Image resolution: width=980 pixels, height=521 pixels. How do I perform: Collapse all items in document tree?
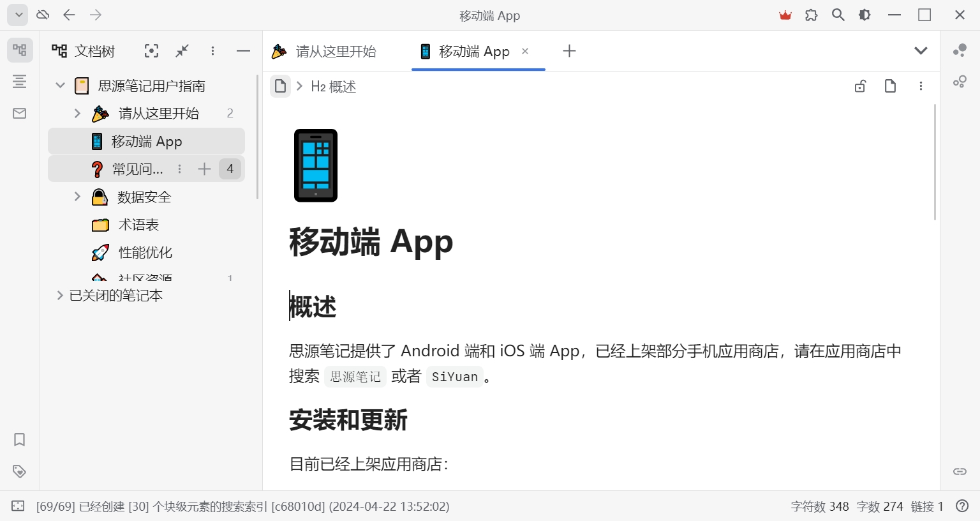click(x=182, y=51)
